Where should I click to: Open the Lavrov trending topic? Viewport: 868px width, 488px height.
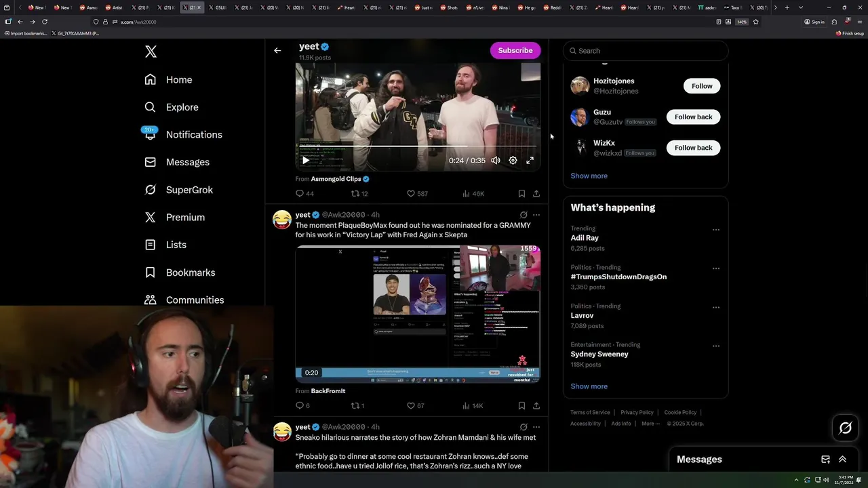click(x=582, y=315)
